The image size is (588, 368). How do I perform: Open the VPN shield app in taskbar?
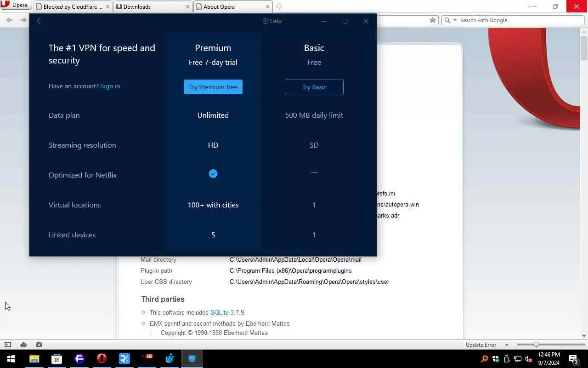pos(192,359)
